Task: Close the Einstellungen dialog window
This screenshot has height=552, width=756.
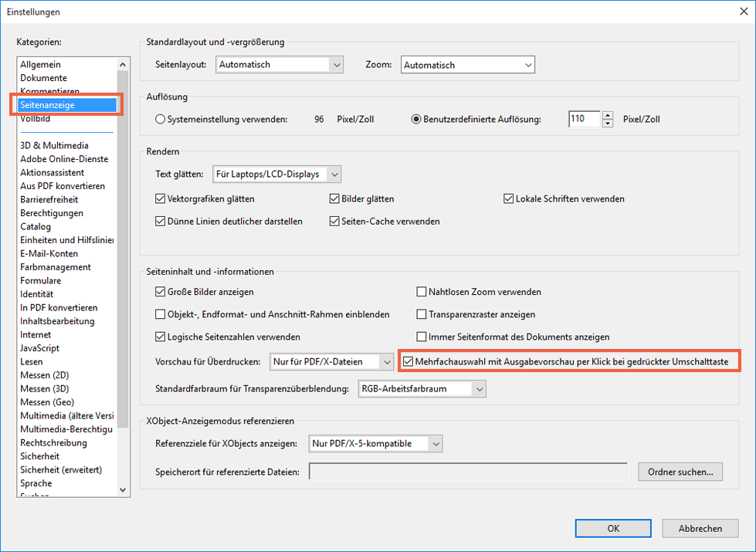Action: pyautogui.click(x=744, y=12)
